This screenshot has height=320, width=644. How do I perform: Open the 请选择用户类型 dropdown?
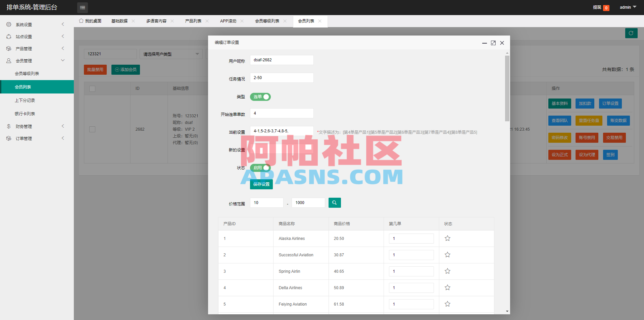[171, 54]
